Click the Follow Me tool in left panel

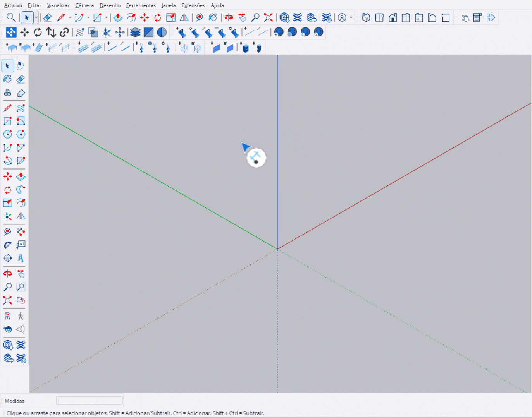coord(21,190)
